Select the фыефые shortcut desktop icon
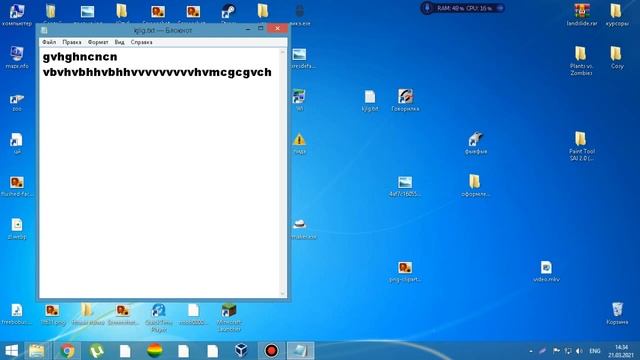Image resolution: width=640 pixels, height=360 pixels. point(476,143)
